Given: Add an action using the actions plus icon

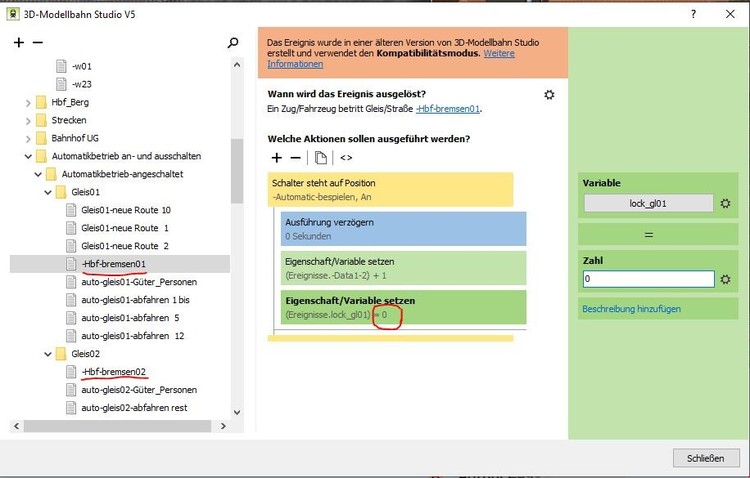Looking at the screenshot, I should pos(276,158).
